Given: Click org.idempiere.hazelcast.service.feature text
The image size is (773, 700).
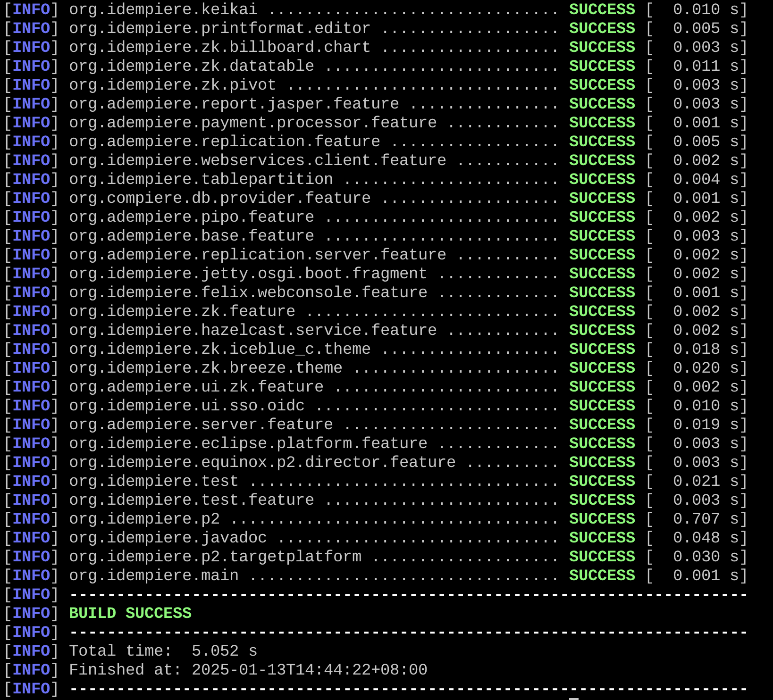Looking at the screenshot, I should [x=253, y=330].
